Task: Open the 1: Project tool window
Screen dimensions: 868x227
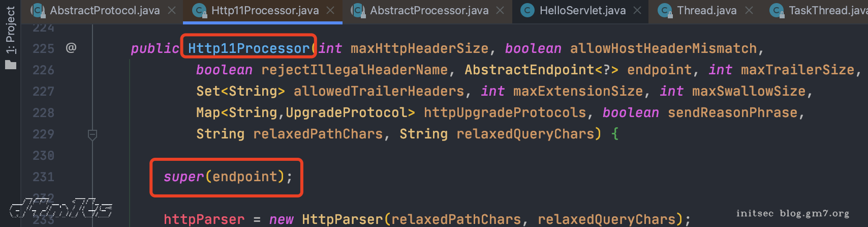Action: (11, 31)
